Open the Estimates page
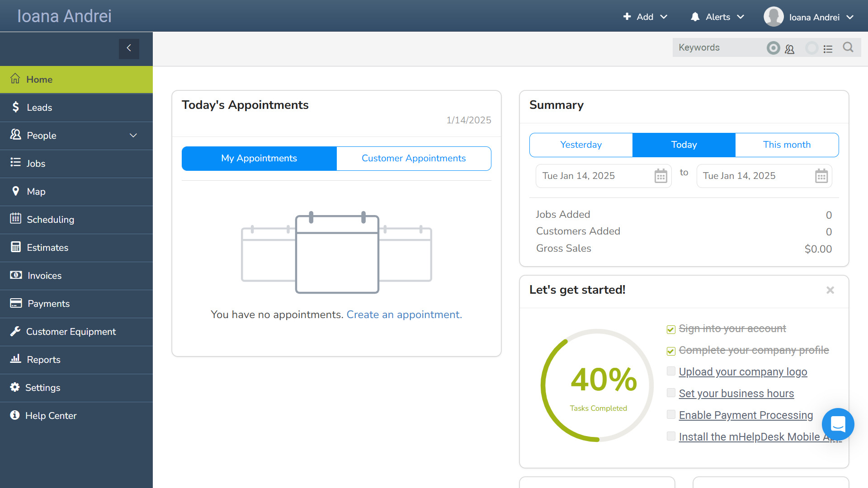This screenshot has height=488, width=868. pos(47,248)
